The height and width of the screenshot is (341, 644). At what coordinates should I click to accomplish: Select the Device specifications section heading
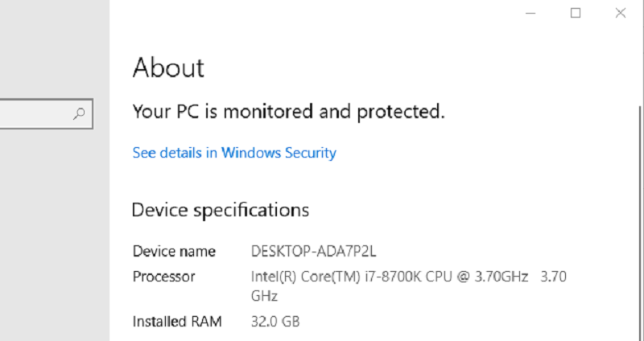tap(220, 211)
